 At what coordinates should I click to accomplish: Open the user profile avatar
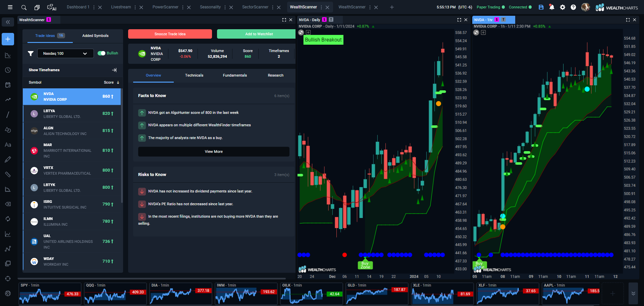tap(586, 7)
